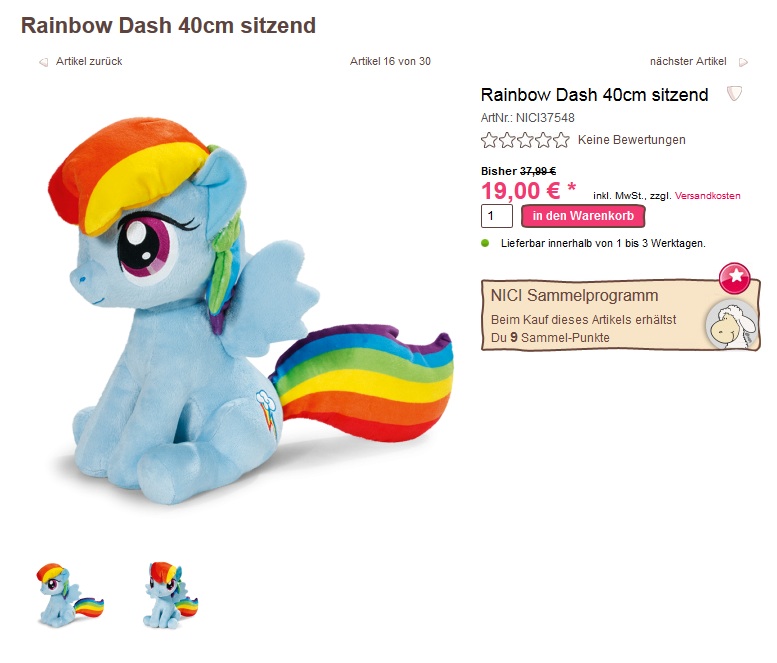Select the first Rainbow Dash thumbnail
777x663 pixels.
tap(70, 595)
